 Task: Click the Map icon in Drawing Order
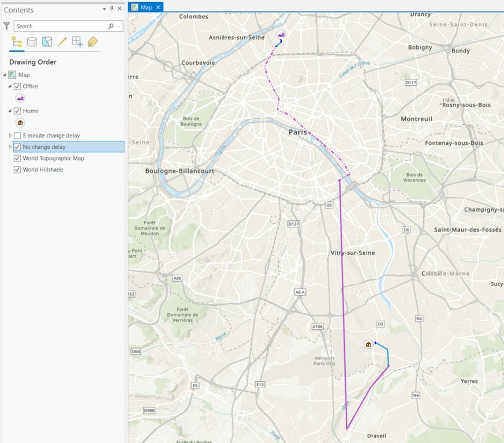pyautogui.click(x=12, y=75)
